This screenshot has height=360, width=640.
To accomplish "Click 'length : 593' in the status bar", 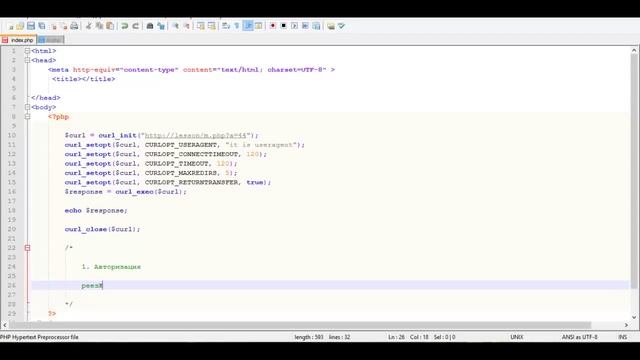I will pos(309,337).
